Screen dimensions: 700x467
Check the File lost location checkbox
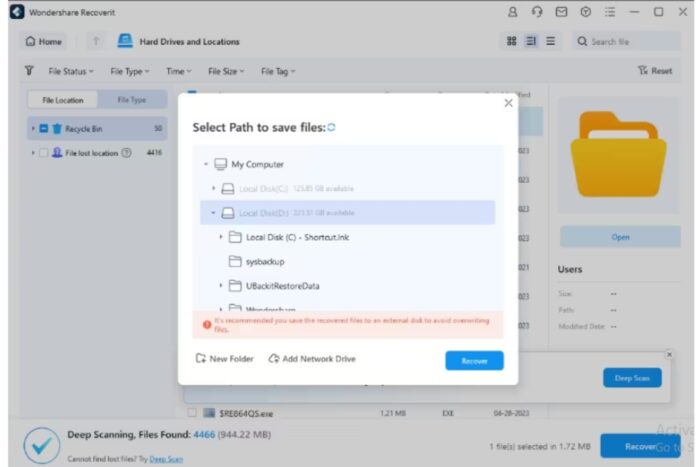(44, 153)
